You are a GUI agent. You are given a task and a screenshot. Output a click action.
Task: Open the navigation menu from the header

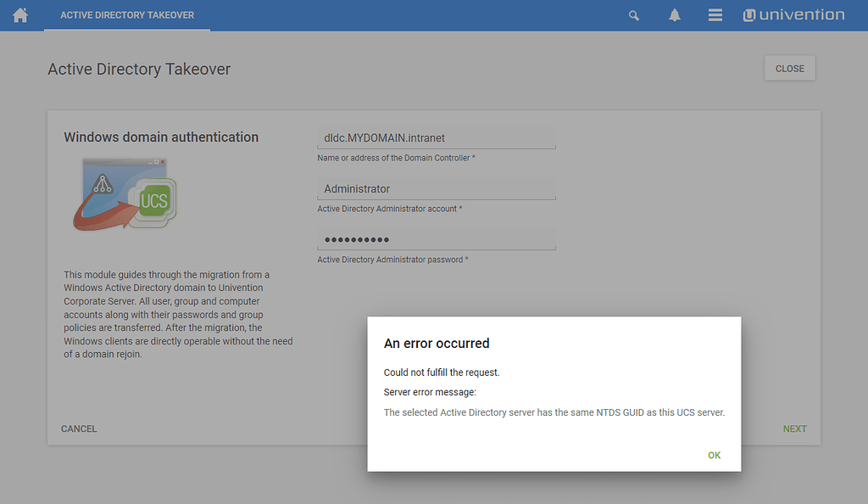tap(715, 14)
